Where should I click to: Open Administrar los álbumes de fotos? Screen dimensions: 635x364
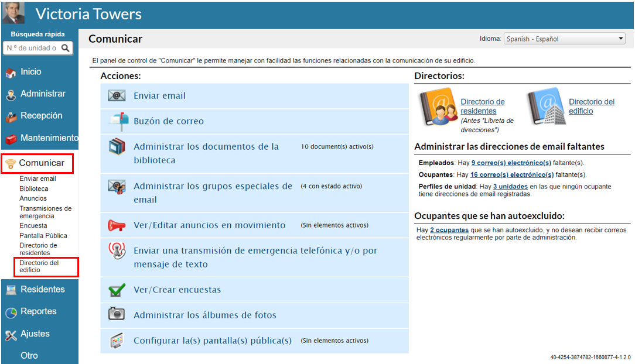tap(205, 315)
